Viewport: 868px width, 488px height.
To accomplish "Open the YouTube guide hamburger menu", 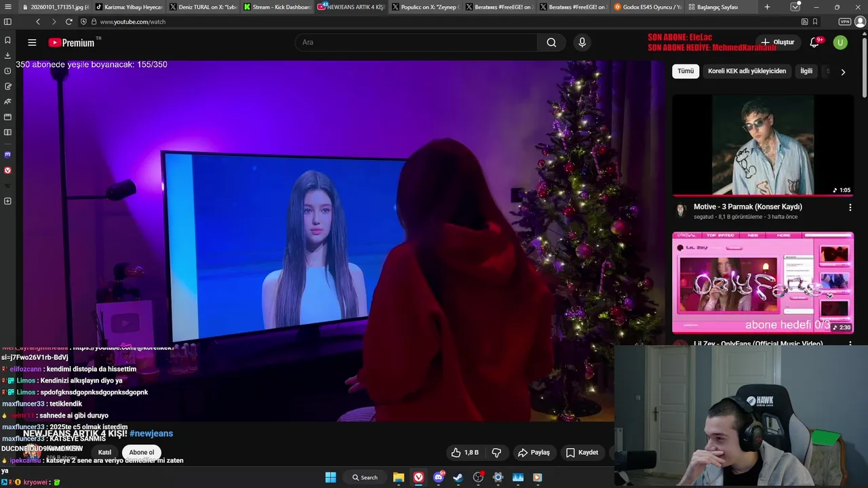I will tap(32, 42).
